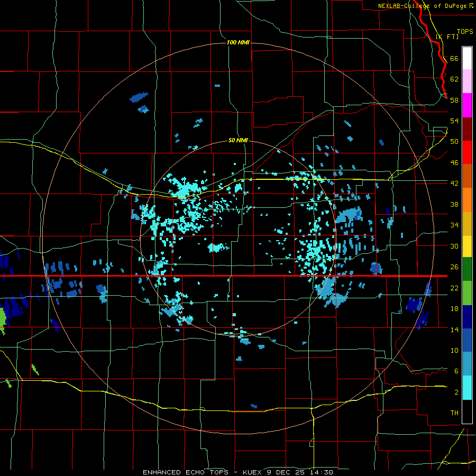Click the legend value "62"
476x476 pixels.
[x=454, y=79]
